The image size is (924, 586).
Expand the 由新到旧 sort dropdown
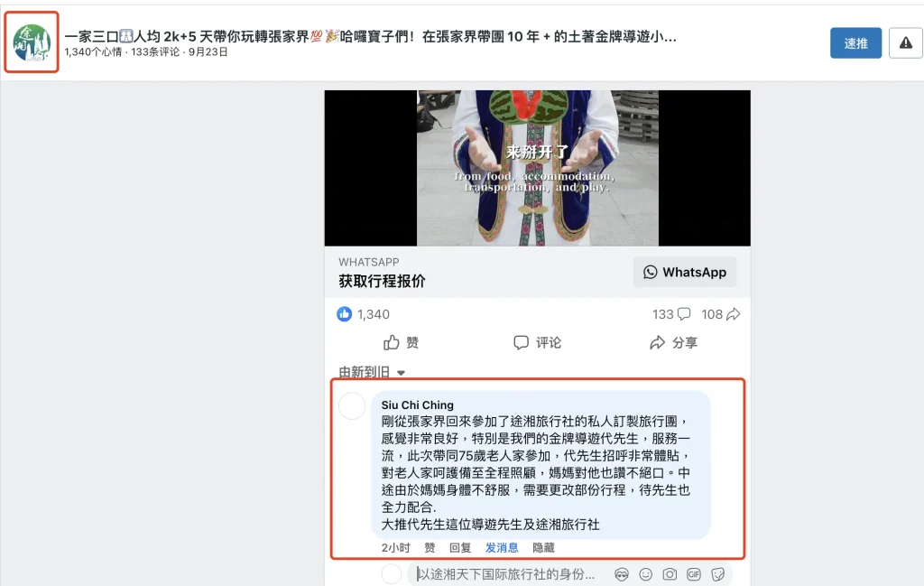point(372,372)
